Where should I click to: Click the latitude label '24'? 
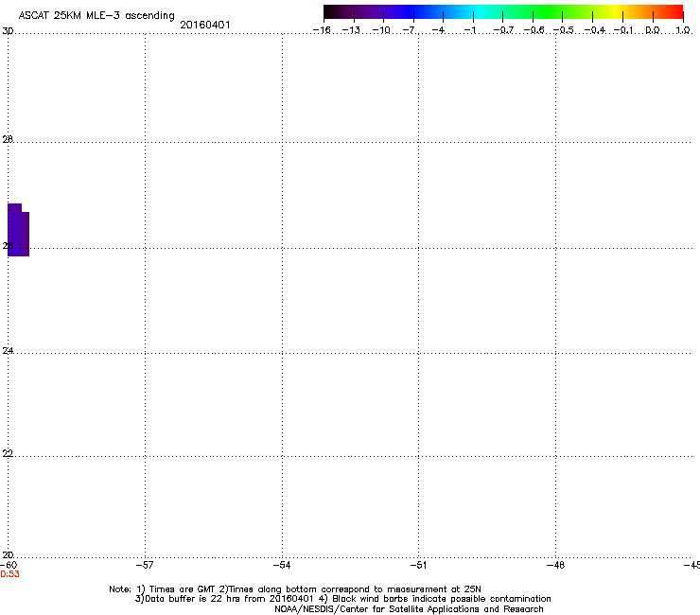click(8, 351)
